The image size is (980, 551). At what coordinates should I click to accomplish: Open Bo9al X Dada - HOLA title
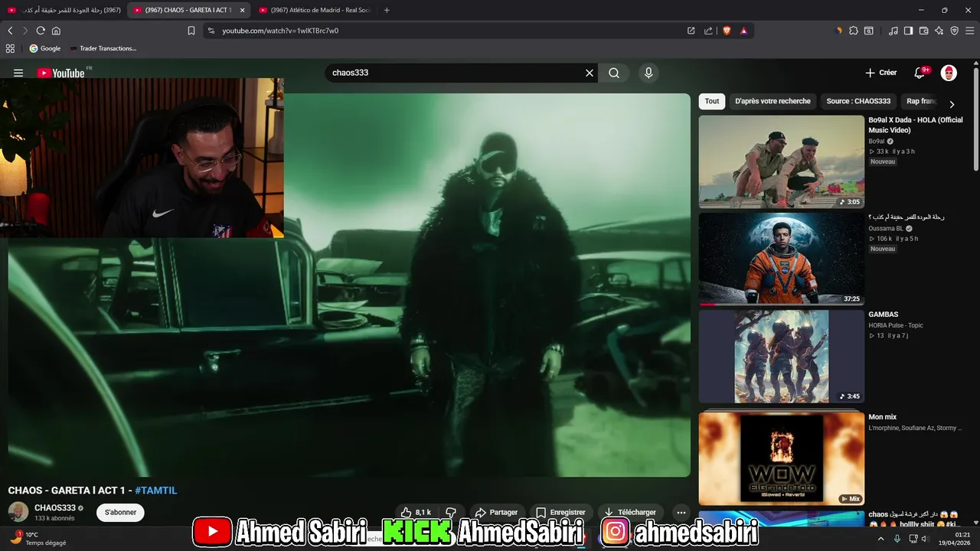(x=915, y=125)
